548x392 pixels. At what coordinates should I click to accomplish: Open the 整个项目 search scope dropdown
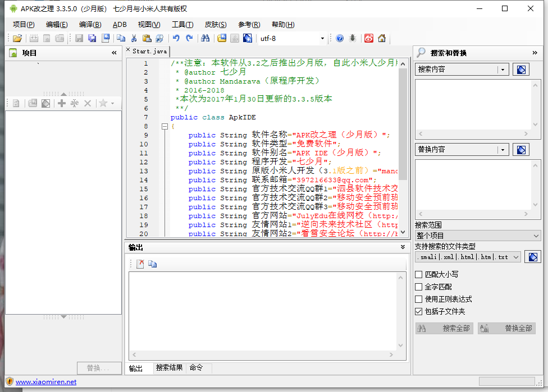coord(478,236)
